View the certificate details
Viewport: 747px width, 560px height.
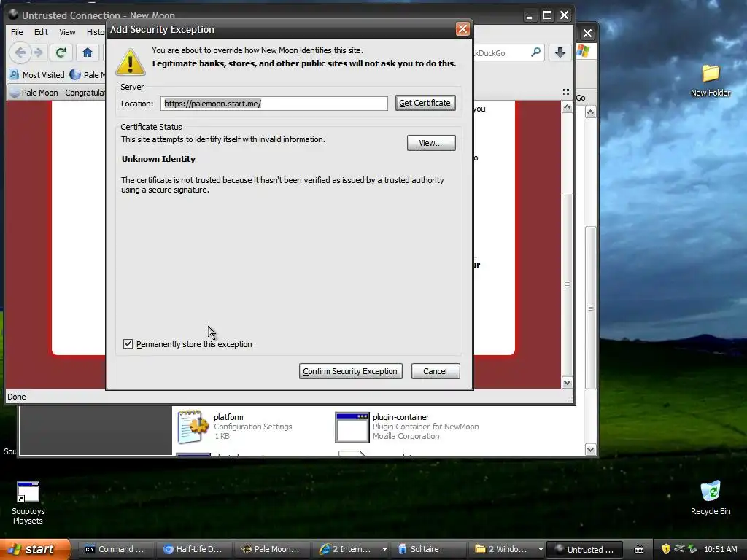(431, 143)
